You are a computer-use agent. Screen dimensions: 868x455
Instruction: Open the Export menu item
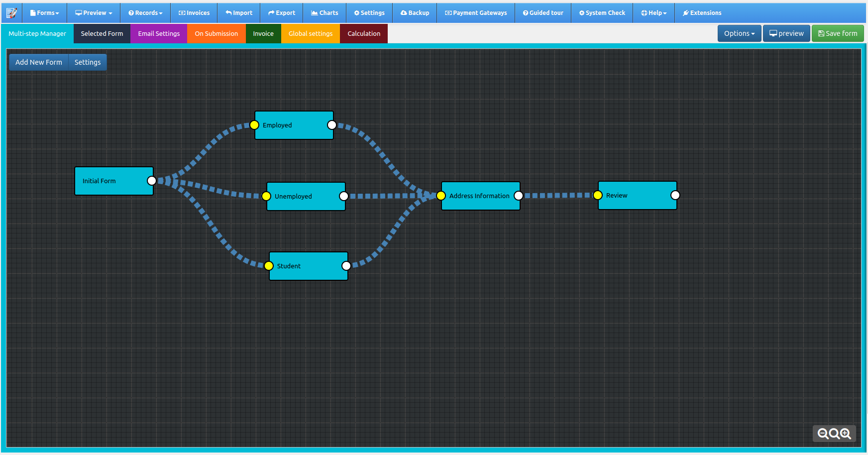tap(282, 13)
